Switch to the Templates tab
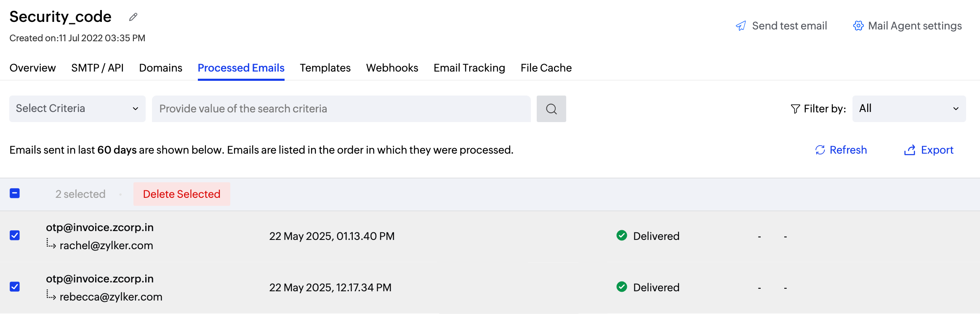The image size is (980, 314). (325, 68)
